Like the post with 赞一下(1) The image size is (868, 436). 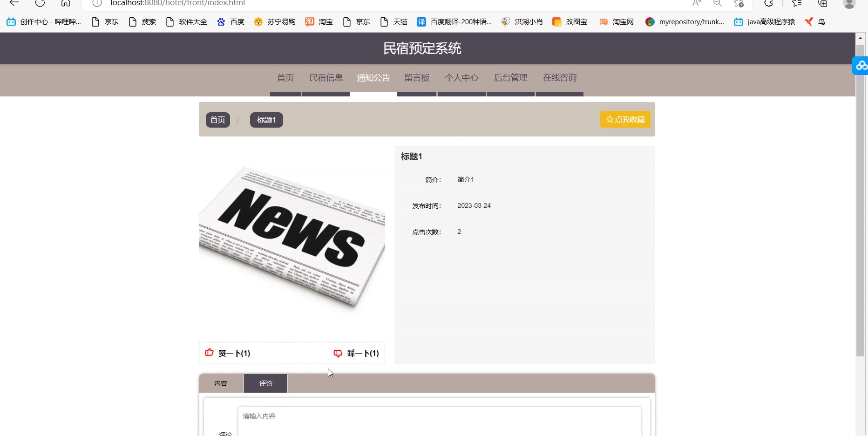234,353
